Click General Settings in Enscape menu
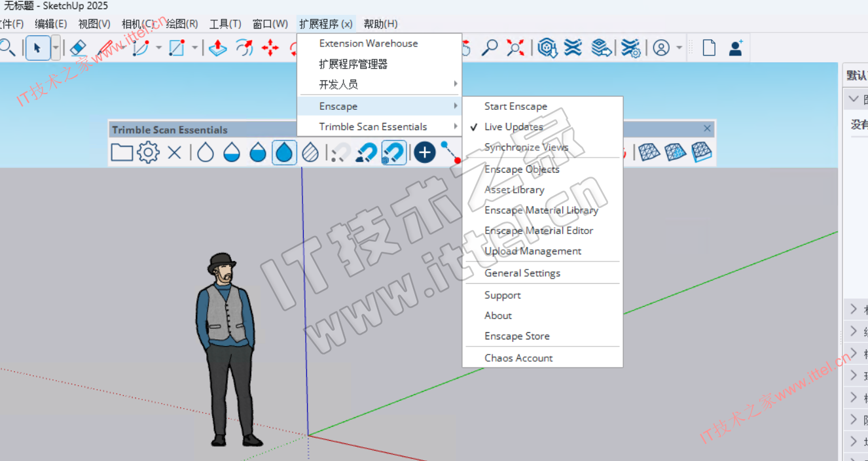 coord(522,273)
